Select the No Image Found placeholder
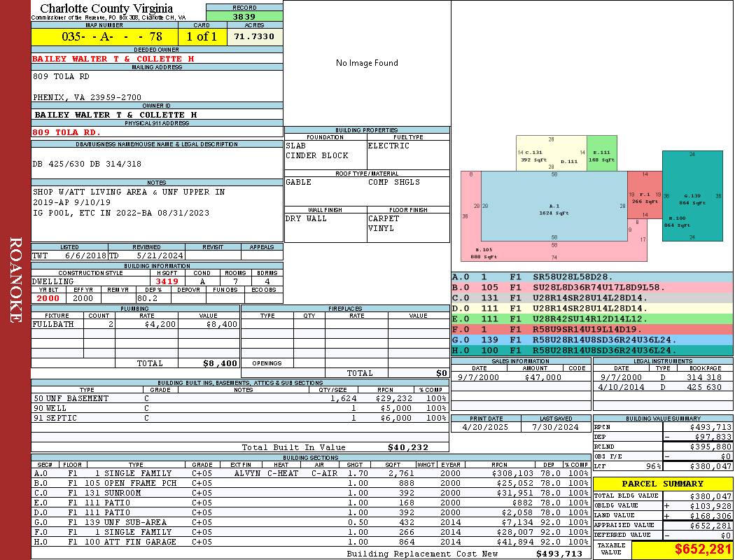This screenshot has height=560, width=735. pyautogui.click(x=367, y=63)
